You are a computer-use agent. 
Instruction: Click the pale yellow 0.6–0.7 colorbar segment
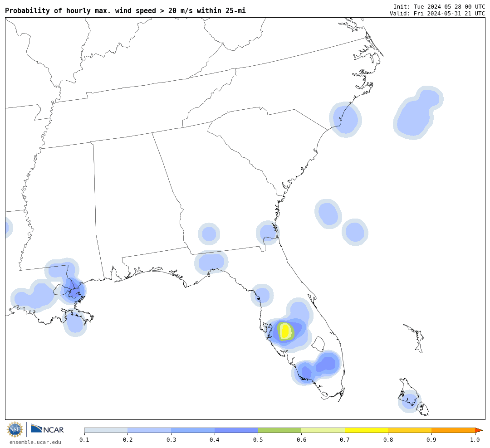[x=323, y=430]
